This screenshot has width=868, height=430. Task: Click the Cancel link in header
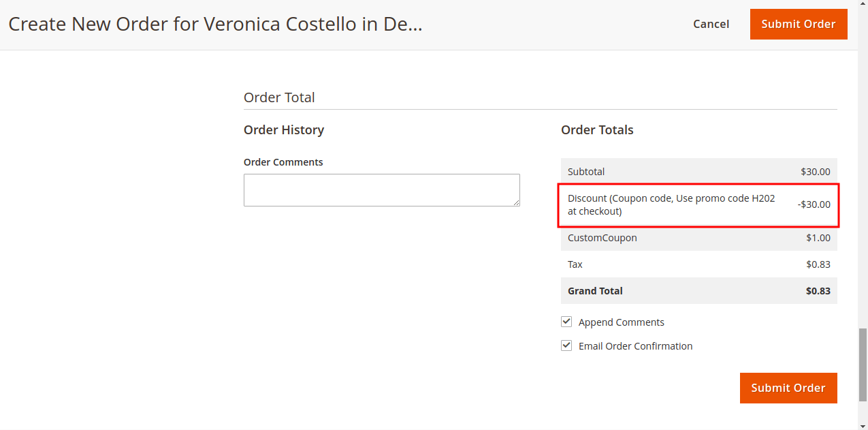(711, 24)
